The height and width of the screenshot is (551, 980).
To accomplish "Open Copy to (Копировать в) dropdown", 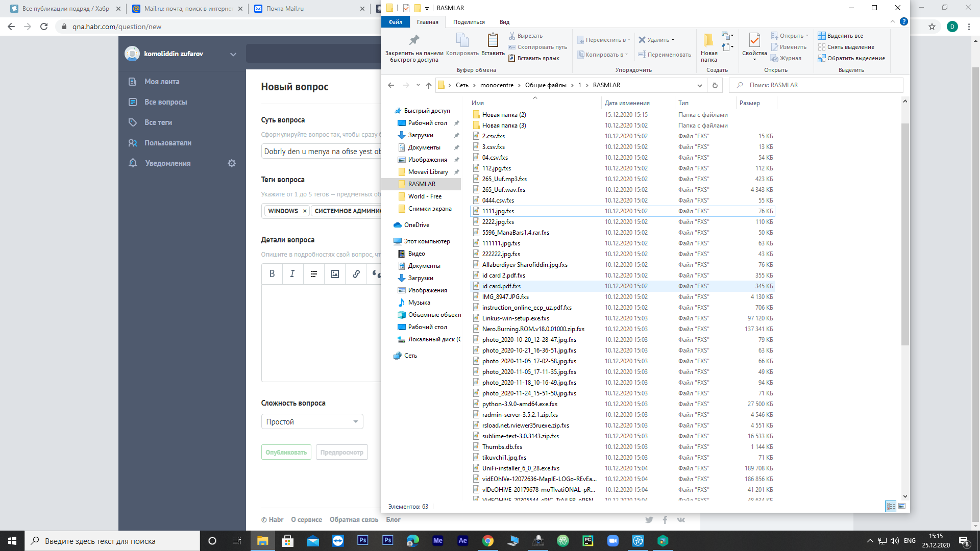I will [603, 55].
